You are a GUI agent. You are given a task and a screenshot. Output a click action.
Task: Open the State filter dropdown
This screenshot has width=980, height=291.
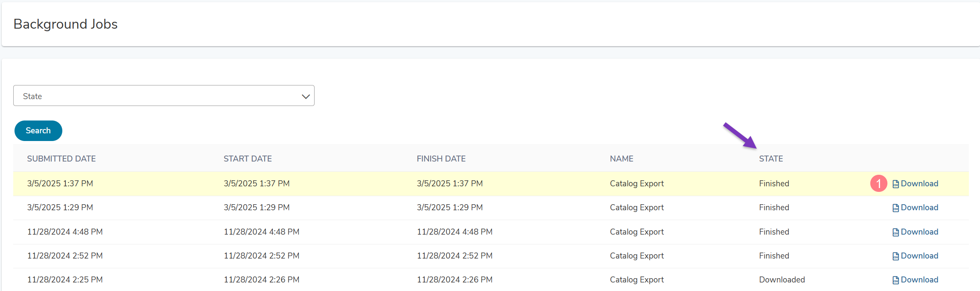pos(164,96)
